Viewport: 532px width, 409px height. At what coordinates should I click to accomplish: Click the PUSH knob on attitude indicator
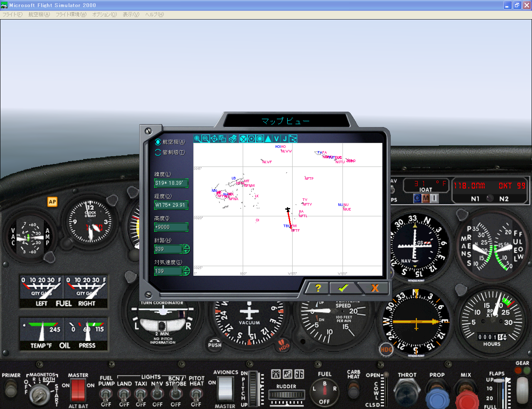click(x=214, y=344)
